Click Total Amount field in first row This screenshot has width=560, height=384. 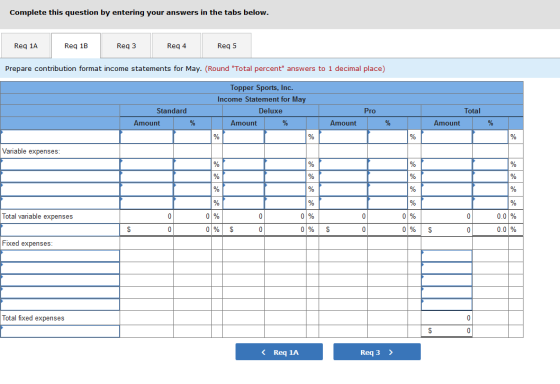447,137
